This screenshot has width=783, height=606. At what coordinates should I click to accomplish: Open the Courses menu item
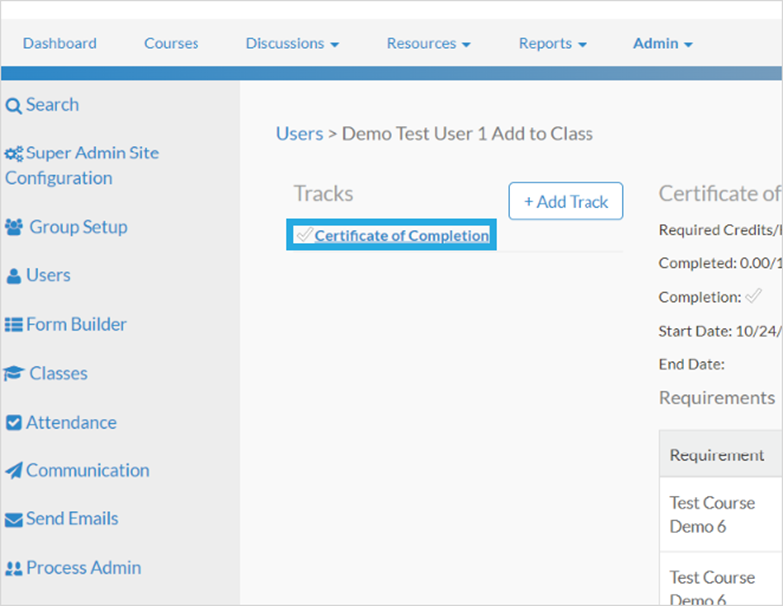171,43
